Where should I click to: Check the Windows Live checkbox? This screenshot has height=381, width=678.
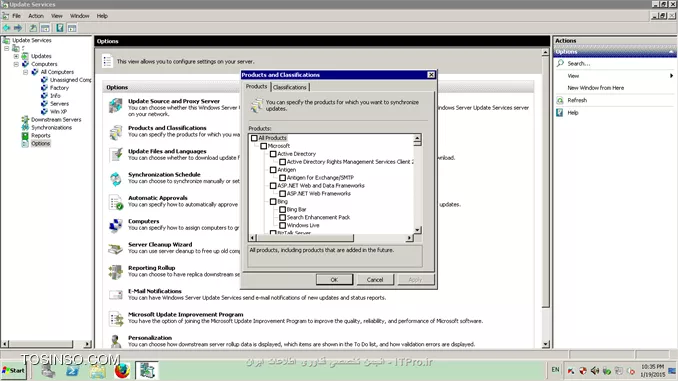pyautogui.click(x=283, y=225)
